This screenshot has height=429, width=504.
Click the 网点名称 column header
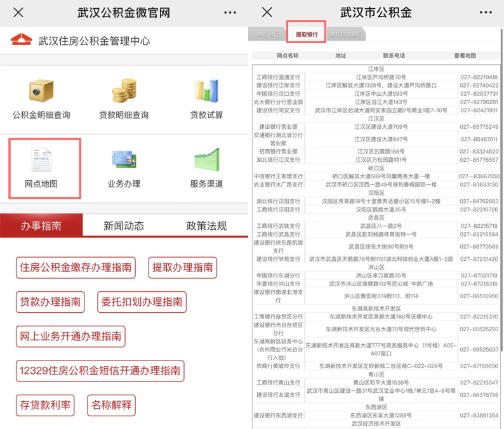click(288, 56)
